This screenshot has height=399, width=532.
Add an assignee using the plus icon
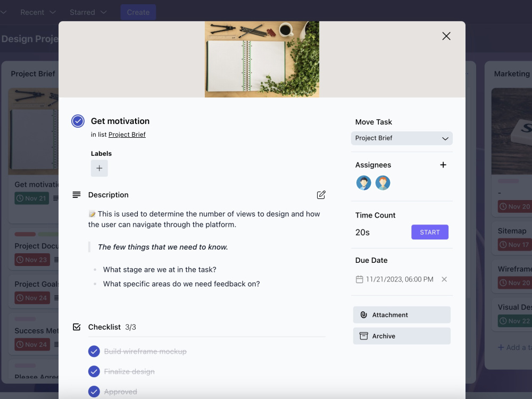coord(443,164)
